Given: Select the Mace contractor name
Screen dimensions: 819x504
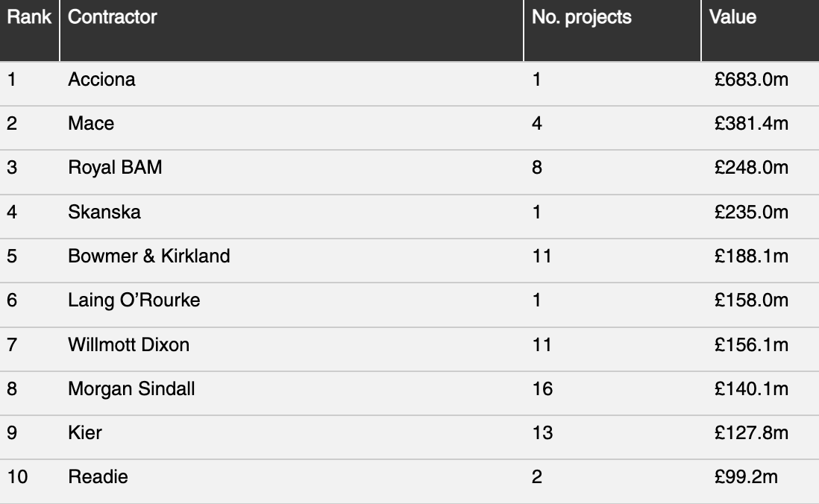Looking at the screenshot, I should (x=91, y=123).
